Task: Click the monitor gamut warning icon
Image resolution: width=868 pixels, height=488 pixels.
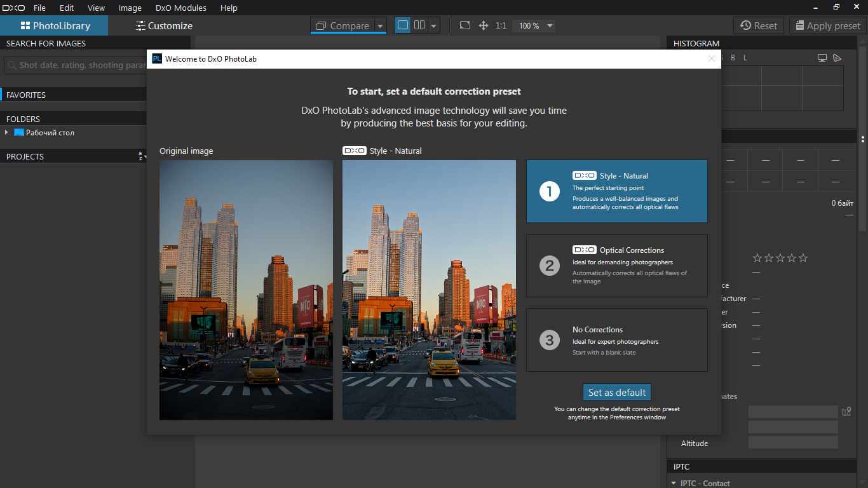Action: pos(822,58)
